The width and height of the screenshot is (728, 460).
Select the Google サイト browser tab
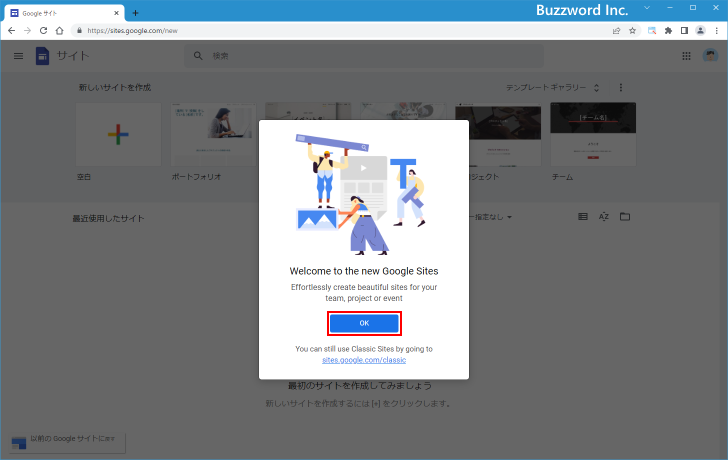64,13
